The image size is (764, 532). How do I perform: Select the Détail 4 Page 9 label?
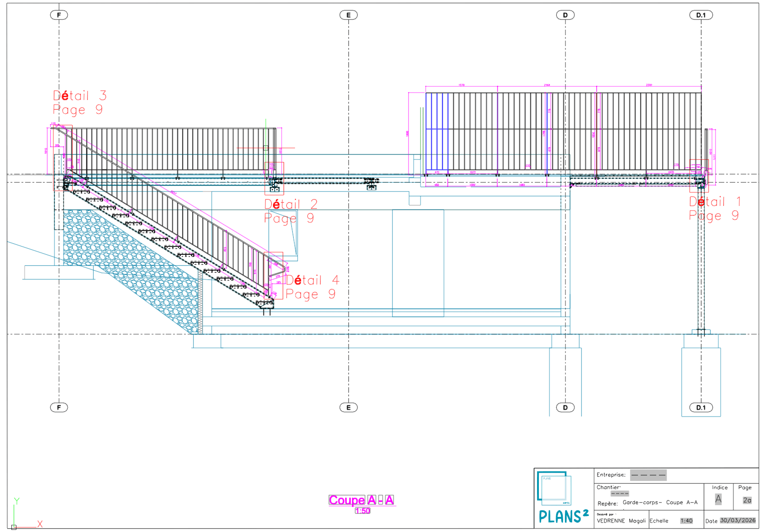pos(313,287)
